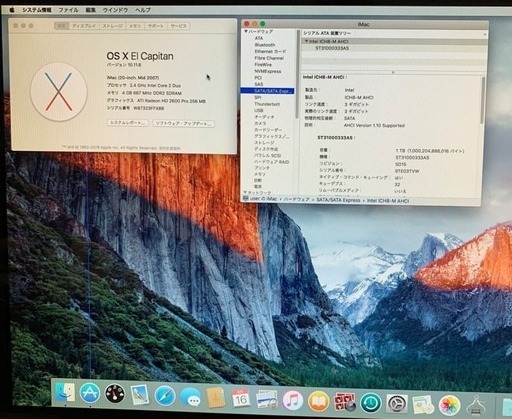Launch Photo Booth from the Dock
This screenshot has width=512, height=419.
tap(344, 402)
